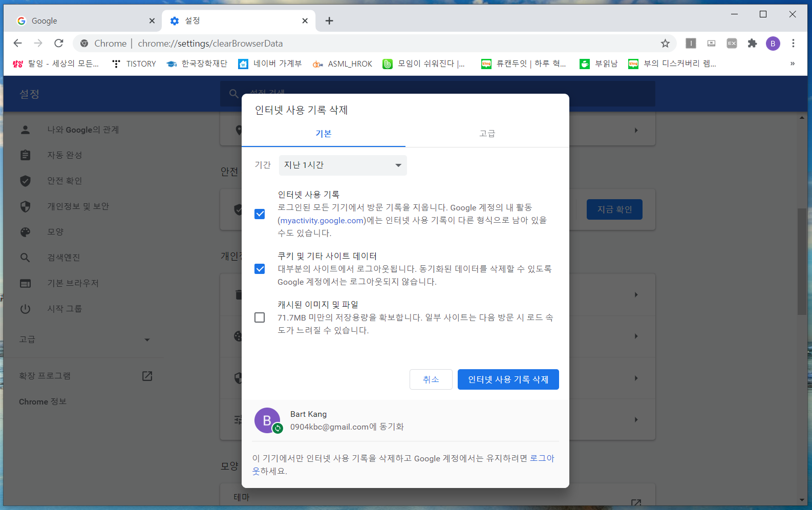Uncheck 인터넷 사용 기록 checkbox

(x=260, y=214)
